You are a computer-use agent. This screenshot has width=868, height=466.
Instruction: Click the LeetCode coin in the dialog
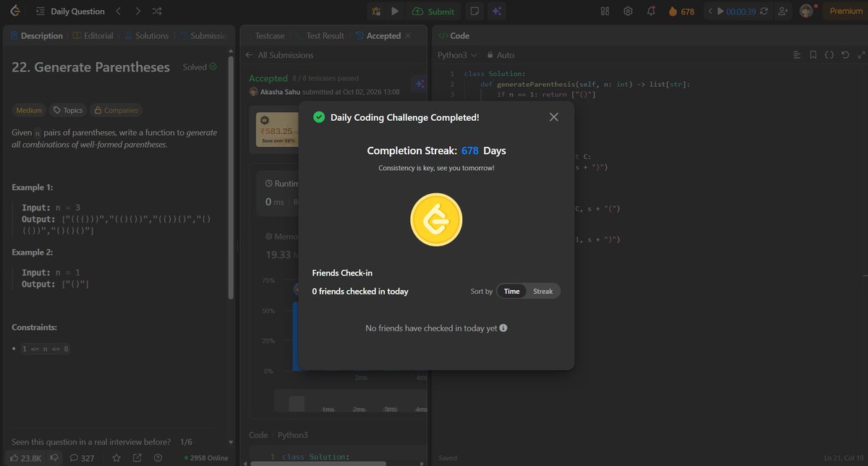click(x=436, y=220)
